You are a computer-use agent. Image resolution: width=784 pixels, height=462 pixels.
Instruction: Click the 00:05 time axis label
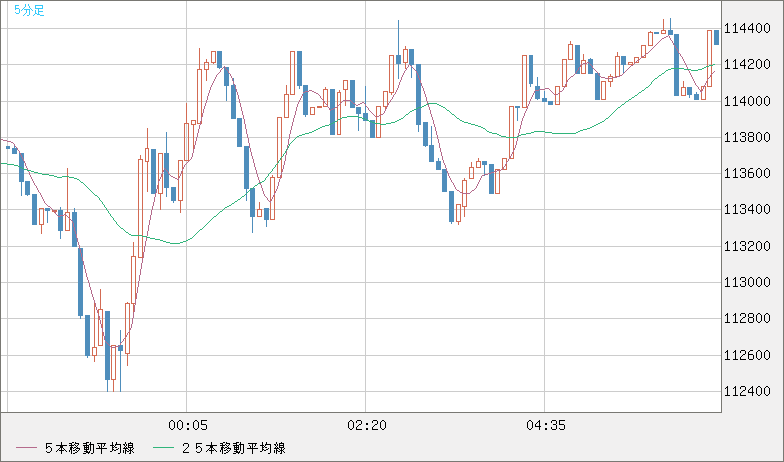pyautogui.click(x=188, y=426)
